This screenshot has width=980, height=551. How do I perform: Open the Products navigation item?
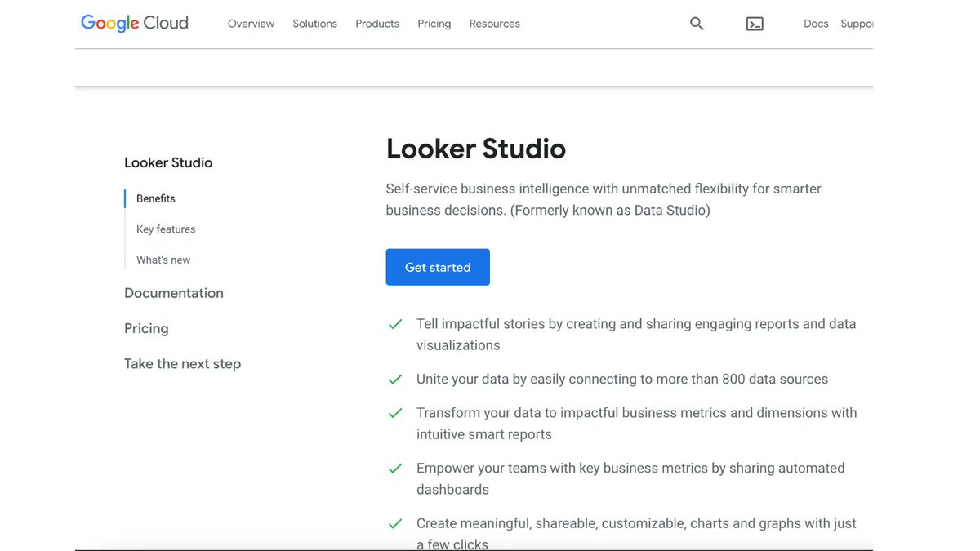click(376, 23)
